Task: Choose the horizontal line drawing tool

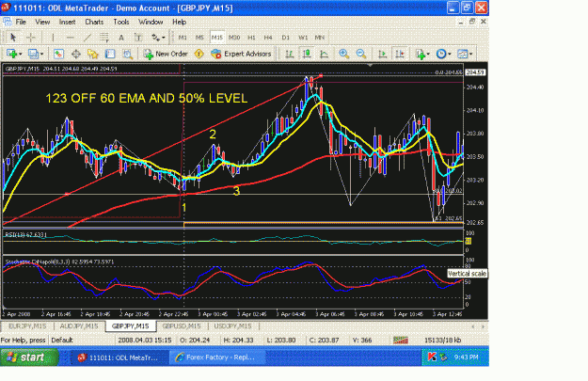Action: point(70,38)
